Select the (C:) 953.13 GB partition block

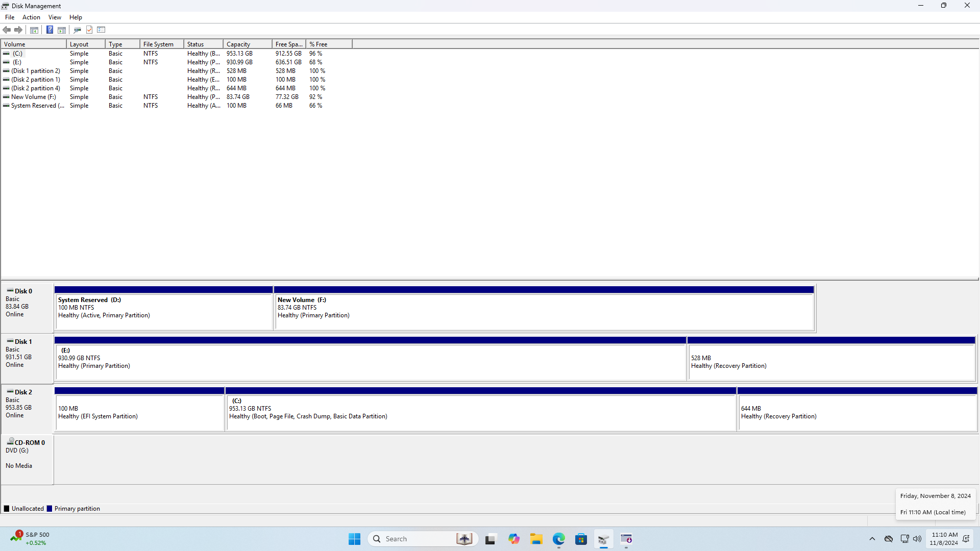[481, 409]
